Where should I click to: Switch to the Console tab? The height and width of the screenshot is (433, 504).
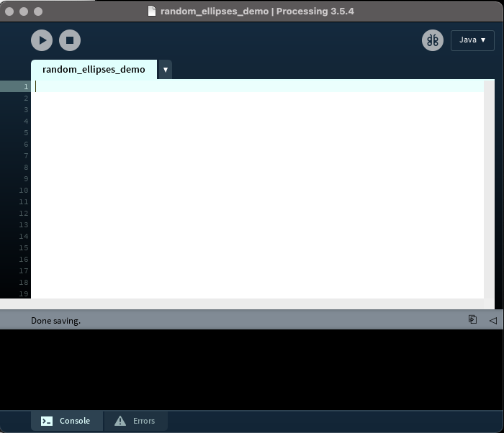[x=67, y=421]
